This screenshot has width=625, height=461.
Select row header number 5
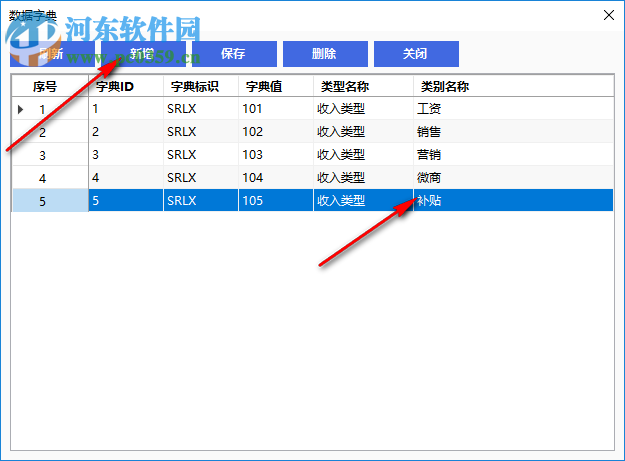[50, 200]
